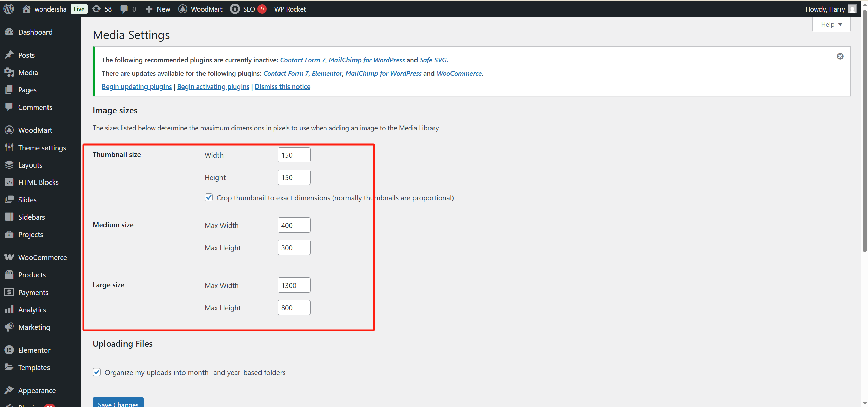Uncheck crop thumbnail to exact dimensions
Image resolution: width=868 pixels, height=407 pixels.
pos(208,197)
